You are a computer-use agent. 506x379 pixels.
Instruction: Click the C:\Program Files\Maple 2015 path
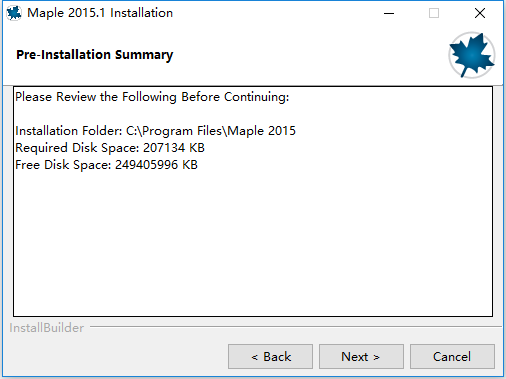[x=211, y=131]
